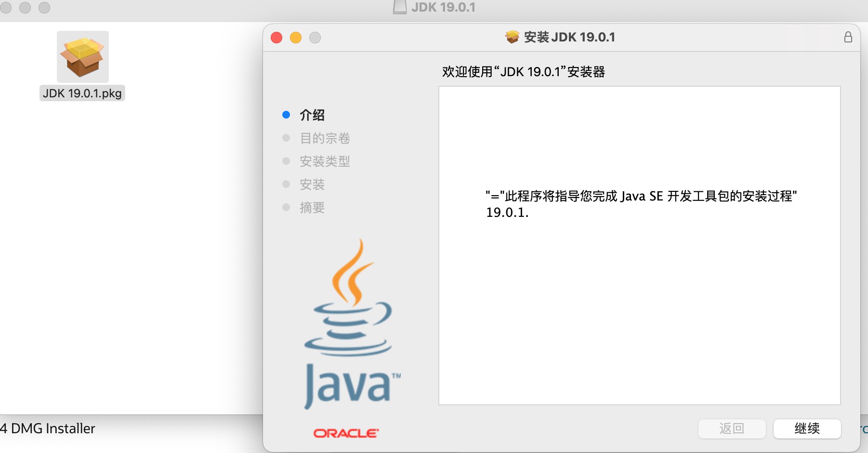The image size is (868, 453).
Task: Click the Java coffee cup logo
Action: point(352,324)
